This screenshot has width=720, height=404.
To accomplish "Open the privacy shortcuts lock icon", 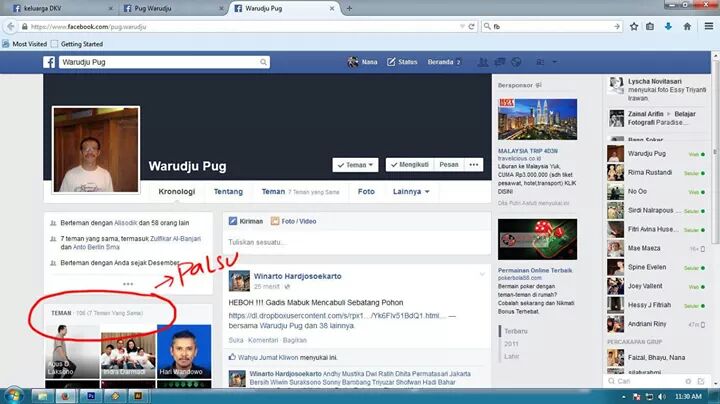I will tap(540, 62).
